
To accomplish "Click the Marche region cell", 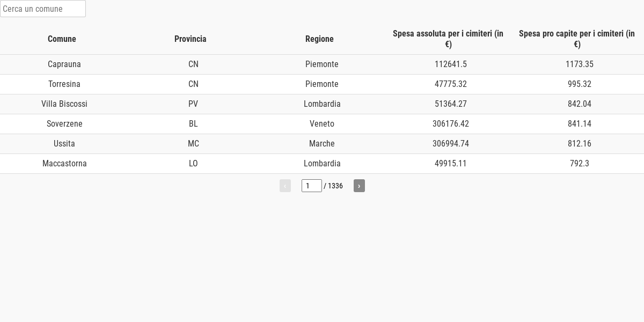I will coord(322,144).
